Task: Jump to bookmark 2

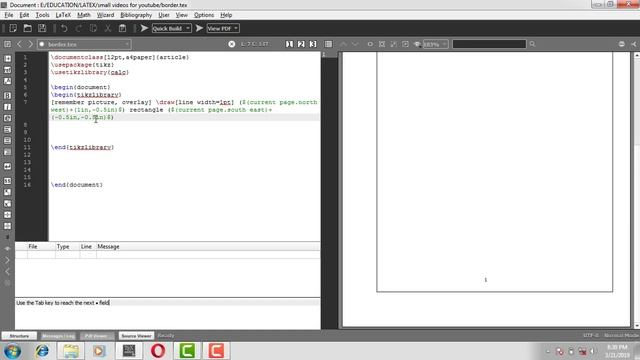Action: point(301,44)
